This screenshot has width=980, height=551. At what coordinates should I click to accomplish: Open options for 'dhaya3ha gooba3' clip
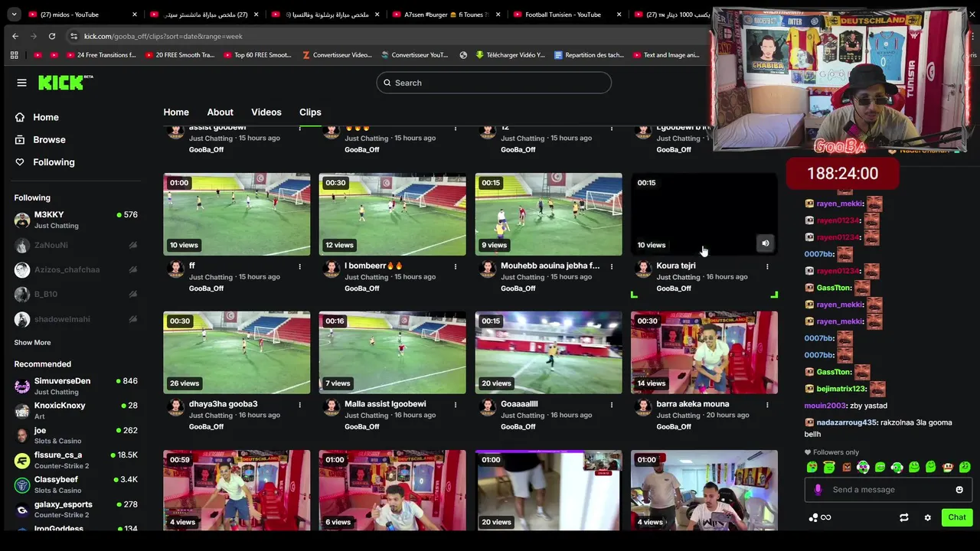tap(299, 405)
